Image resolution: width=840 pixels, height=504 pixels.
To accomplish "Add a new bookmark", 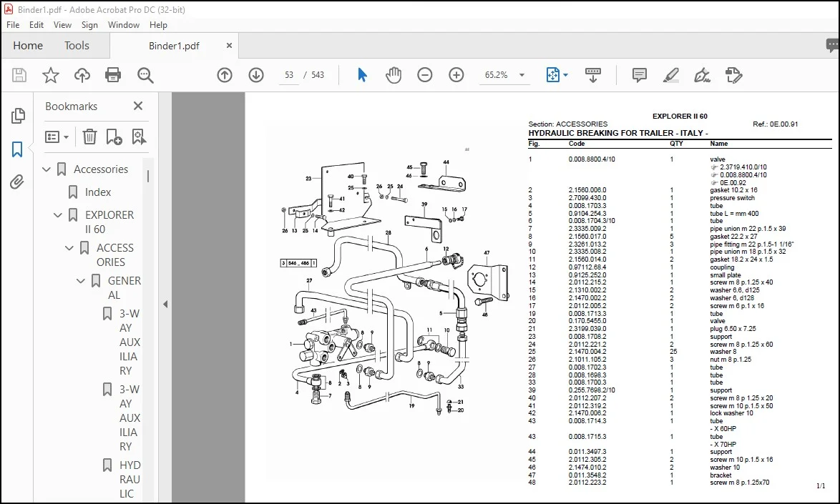I will pos(114,137).
